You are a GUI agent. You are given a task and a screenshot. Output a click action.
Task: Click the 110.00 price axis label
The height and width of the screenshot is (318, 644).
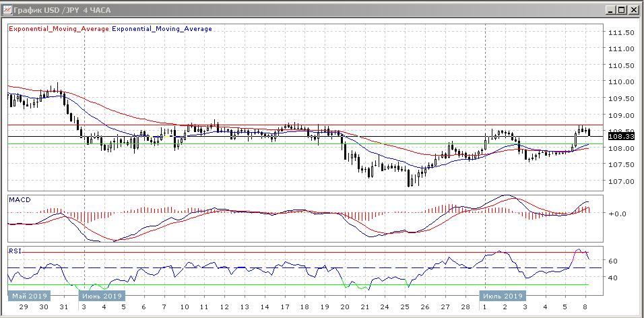tap(619, 82)
